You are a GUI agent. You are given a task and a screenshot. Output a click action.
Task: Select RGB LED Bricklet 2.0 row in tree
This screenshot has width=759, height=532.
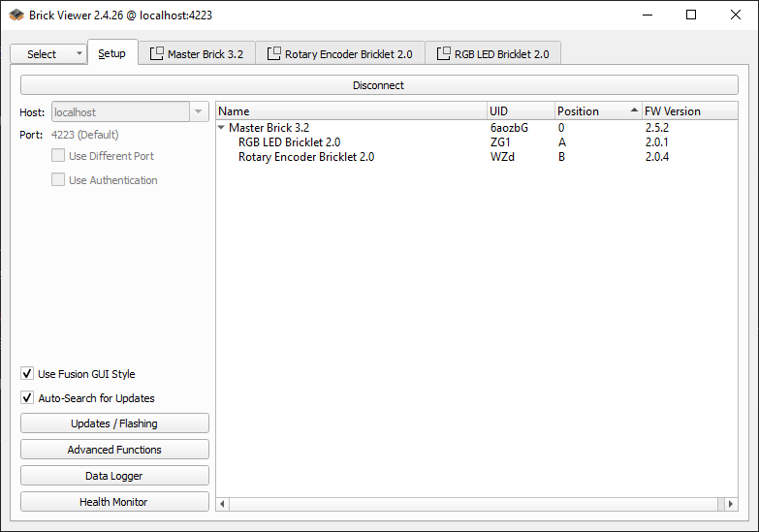(289, 142)
